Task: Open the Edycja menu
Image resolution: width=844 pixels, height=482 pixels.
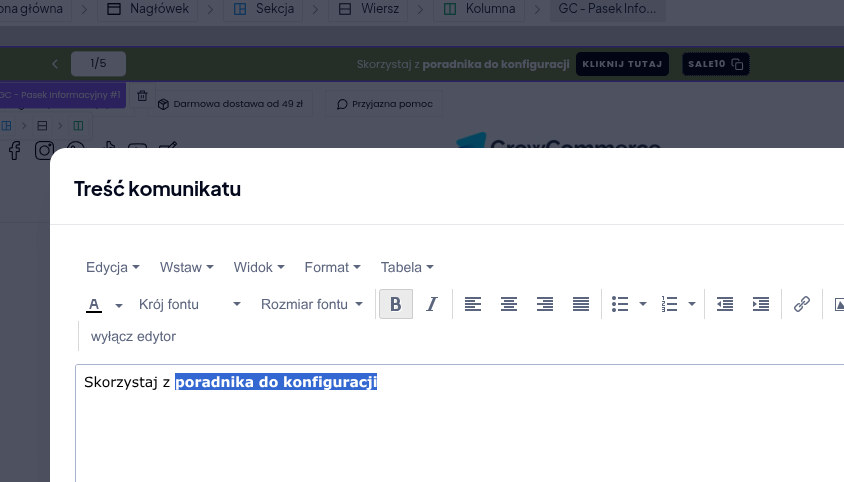Action: point(112,267)
